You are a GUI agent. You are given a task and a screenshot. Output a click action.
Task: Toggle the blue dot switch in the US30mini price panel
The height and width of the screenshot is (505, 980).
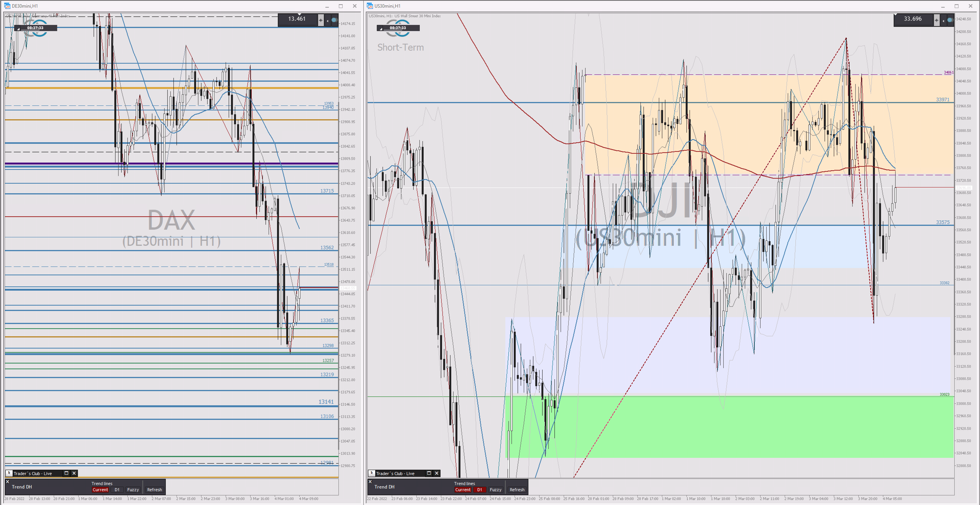click(950, 20)
